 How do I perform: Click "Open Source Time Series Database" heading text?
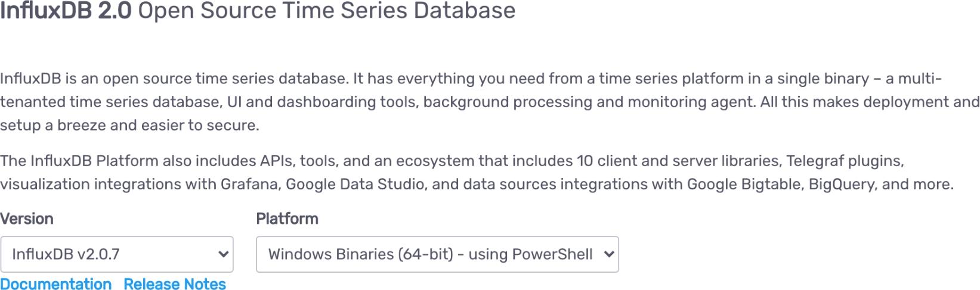tap(327, 11)
